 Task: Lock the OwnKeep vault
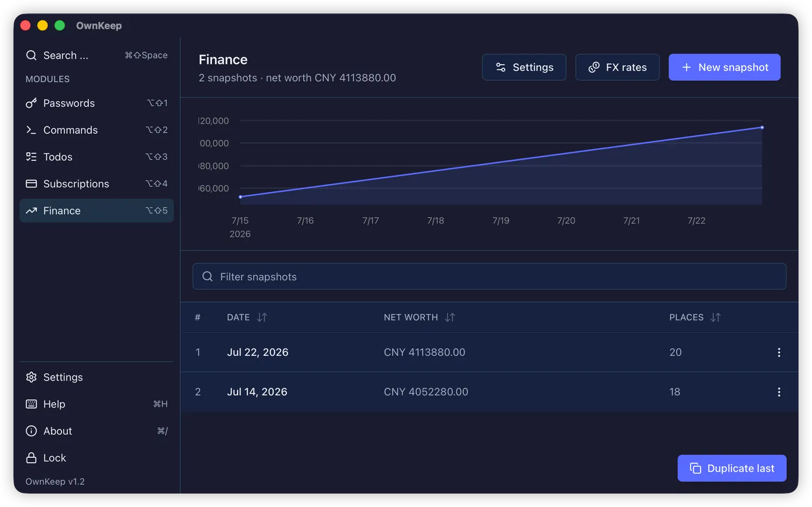click(x=96, y=458)
